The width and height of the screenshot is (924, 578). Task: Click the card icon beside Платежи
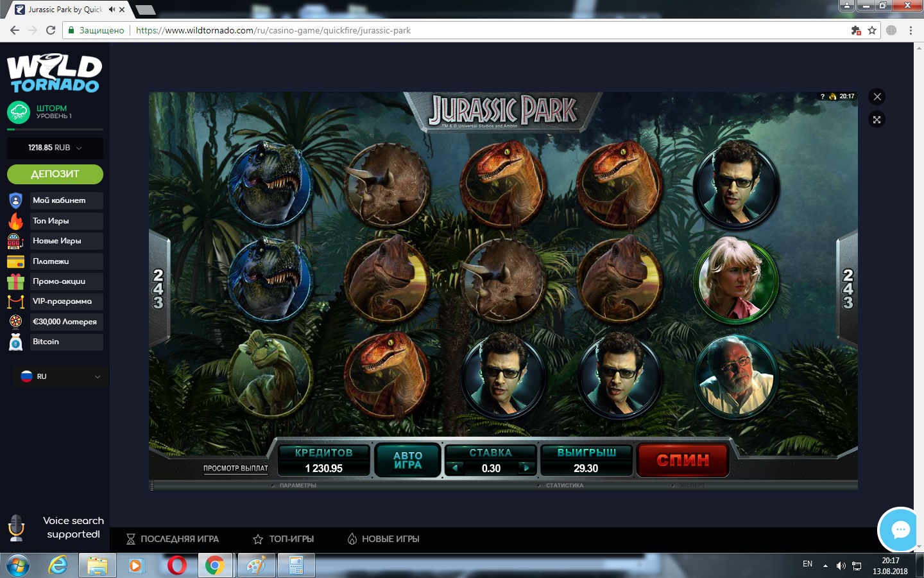(x=15, y=261)
